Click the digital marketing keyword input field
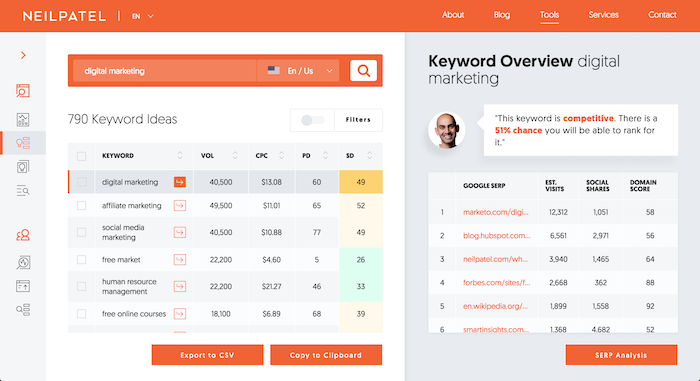 [x=165, y=71]
